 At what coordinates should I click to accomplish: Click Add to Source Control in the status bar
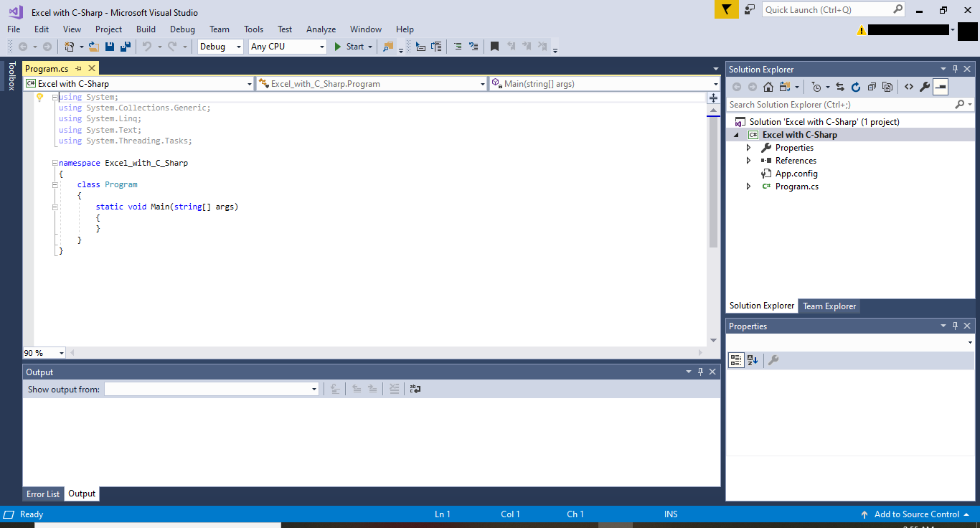[916, 514]
